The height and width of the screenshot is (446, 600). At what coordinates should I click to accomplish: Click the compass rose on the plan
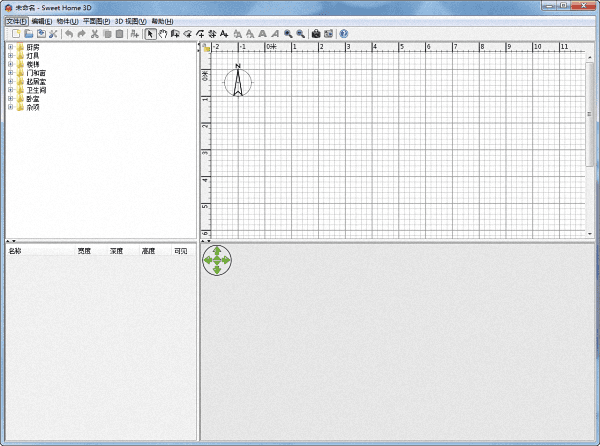(x=238, y=83)
